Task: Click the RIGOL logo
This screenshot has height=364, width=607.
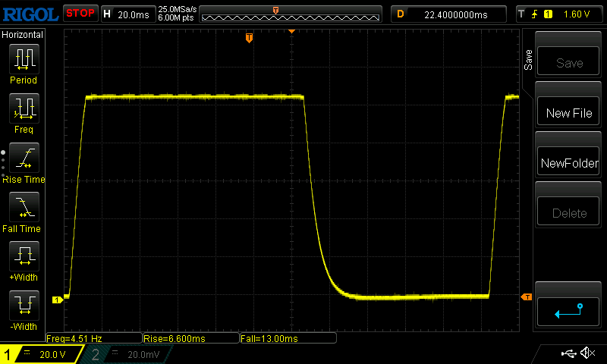Action: point(30,14)
